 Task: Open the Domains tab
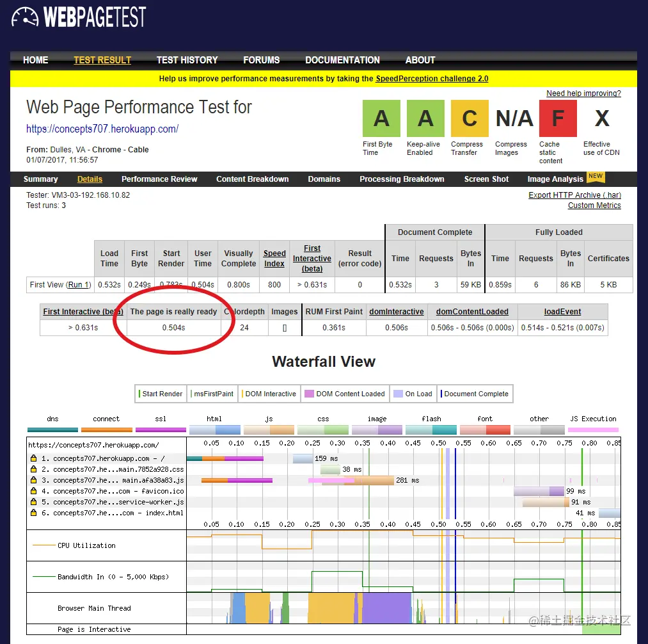click(324, 179)
